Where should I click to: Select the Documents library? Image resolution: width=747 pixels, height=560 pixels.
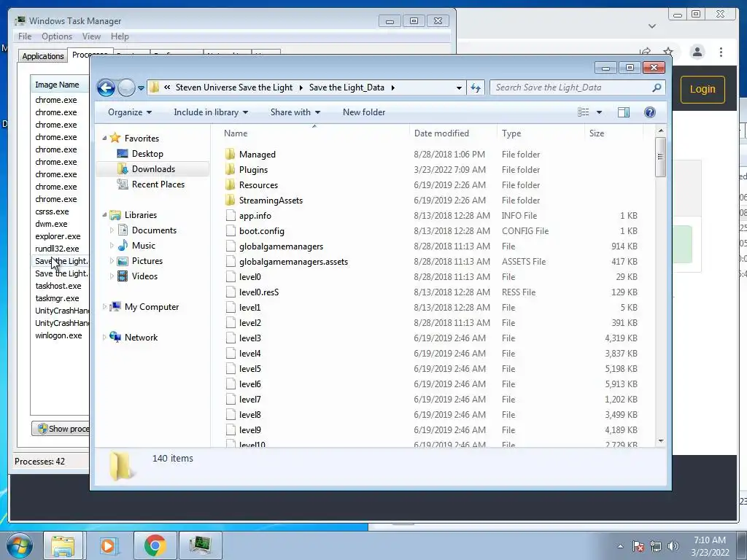[154, 230]
